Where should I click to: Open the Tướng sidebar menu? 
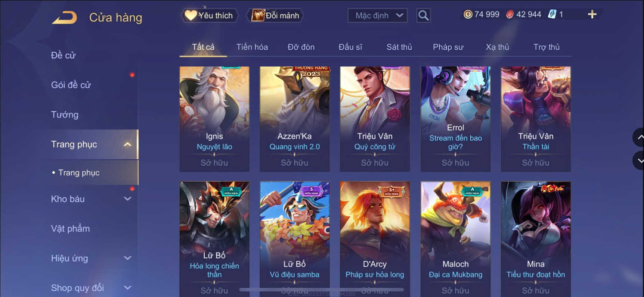tap(65, 115)
